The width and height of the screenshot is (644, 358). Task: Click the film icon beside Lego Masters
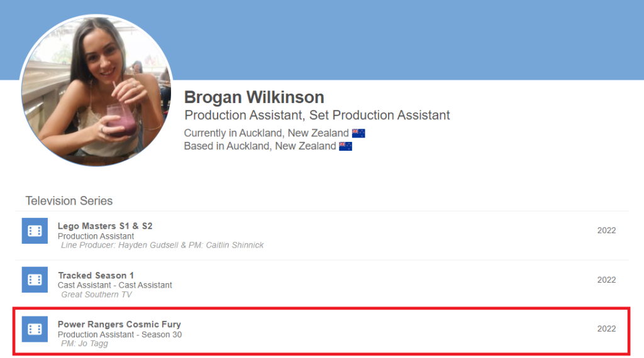[35, 231]
